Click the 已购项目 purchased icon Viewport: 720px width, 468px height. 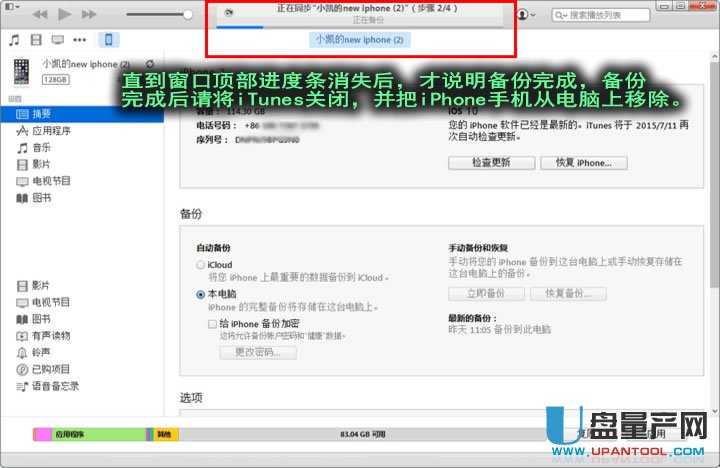22,369
